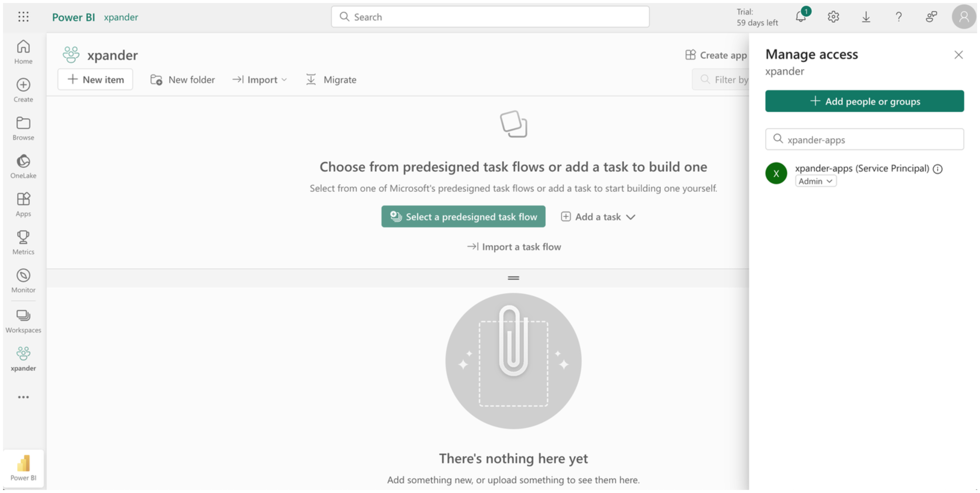Viewport: 980px width, 493px height.
Task: Click the pane resize handle divider
Action: (513, 278)
